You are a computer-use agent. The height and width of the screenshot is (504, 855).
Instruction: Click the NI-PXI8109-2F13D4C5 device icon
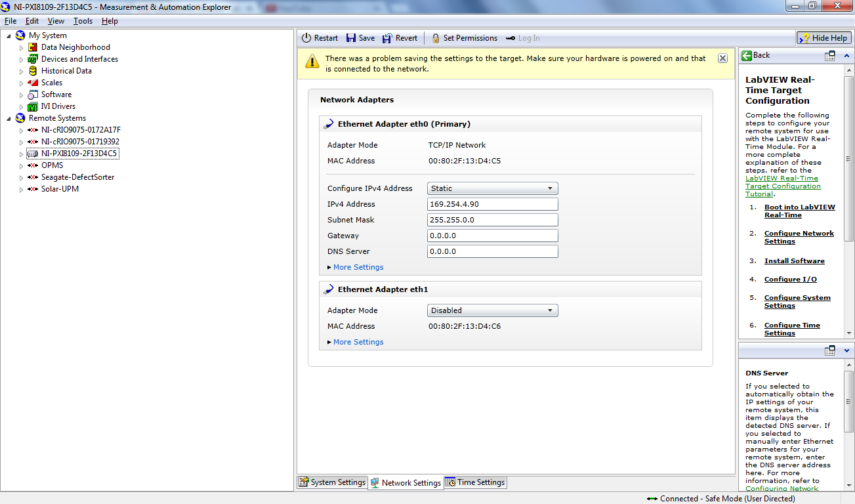point(33,154)
